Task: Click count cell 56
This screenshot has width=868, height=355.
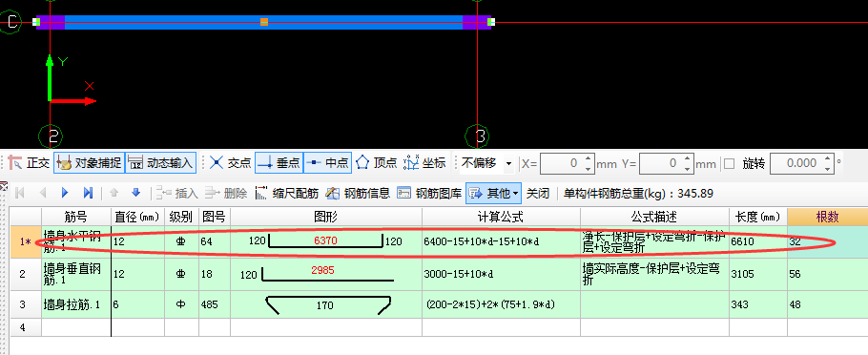Action: coord(828,274)
